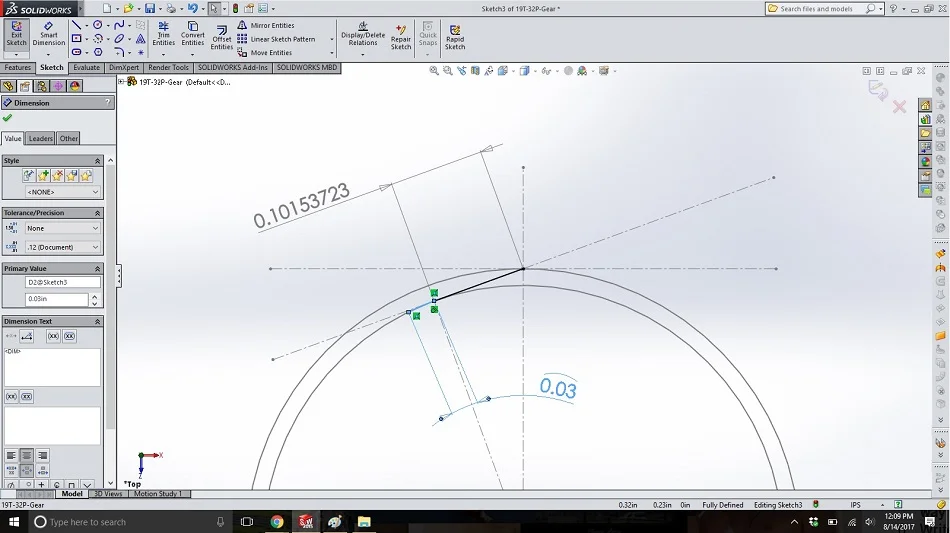Open the DisplayManager appearance tab

[75, 86]
